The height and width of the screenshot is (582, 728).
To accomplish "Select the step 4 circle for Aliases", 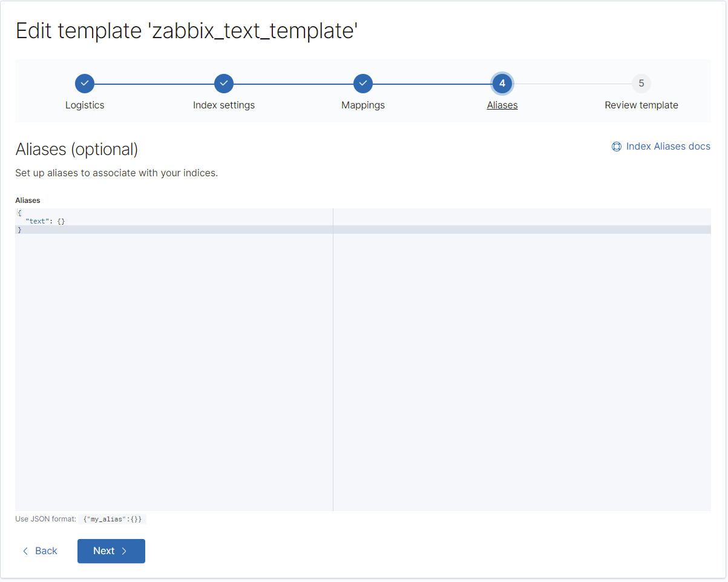I will click(x=502, y=84).
